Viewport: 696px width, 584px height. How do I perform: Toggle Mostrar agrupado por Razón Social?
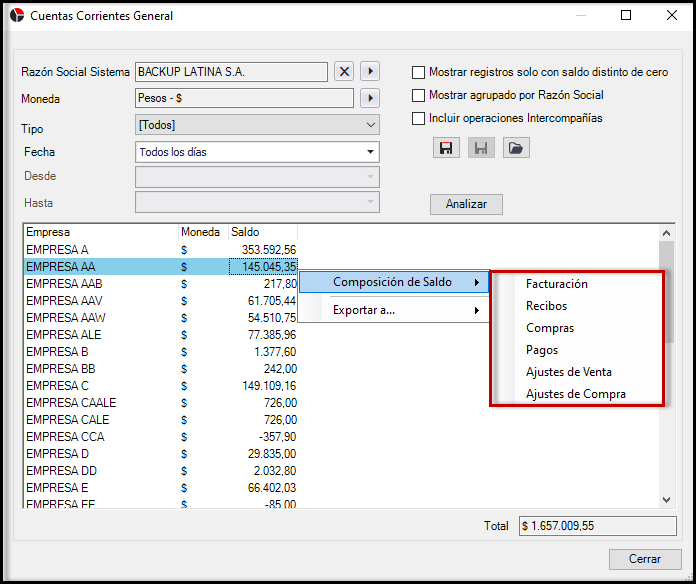[x=418, y=95]
